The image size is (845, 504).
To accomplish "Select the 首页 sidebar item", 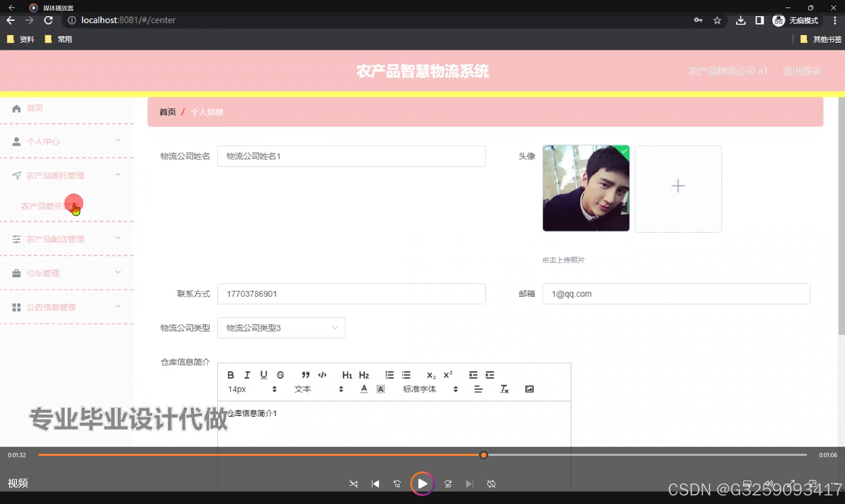I will pyautogui.click(x=35, y=108).
